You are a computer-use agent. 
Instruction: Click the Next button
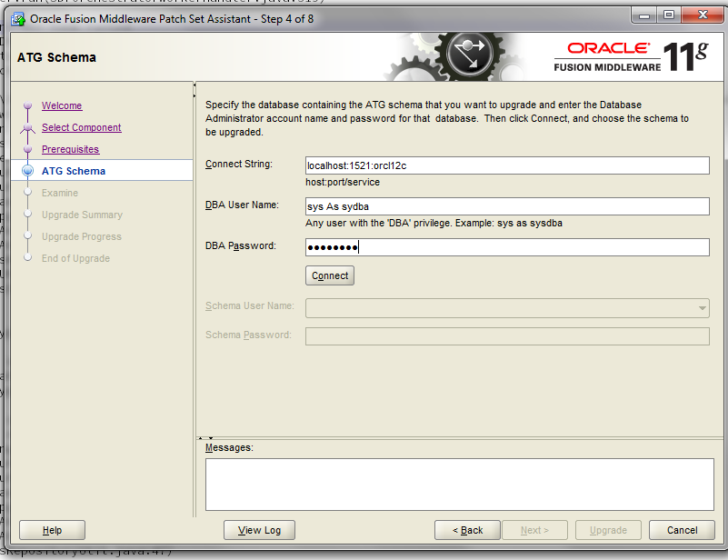click(x=534, y=530)
